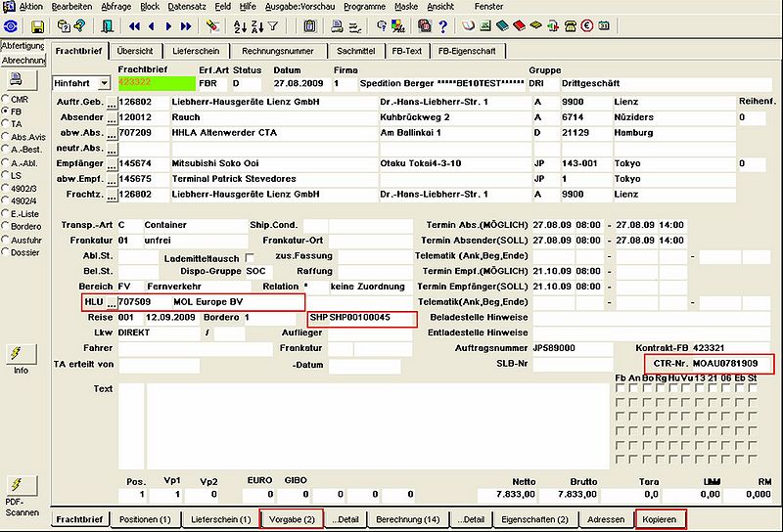783x532 pixels.
Task: Click the clipboard icon in toolbar
Action: tap(309, 26)
